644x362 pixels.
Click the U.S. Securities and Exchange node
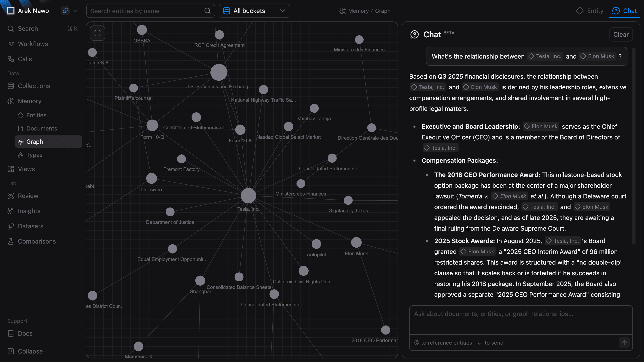click(x=219, y=72)
